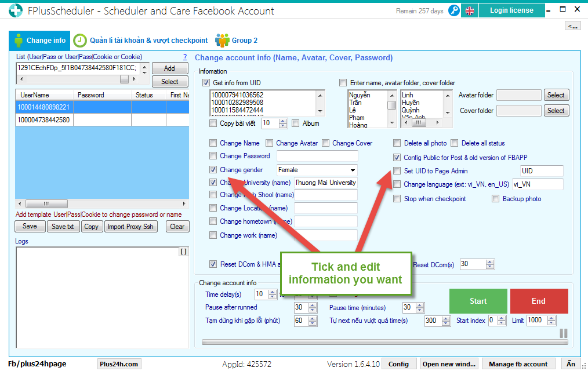
Task: Enable Set UID to Page Admin
Action: [x=397, y=171]
